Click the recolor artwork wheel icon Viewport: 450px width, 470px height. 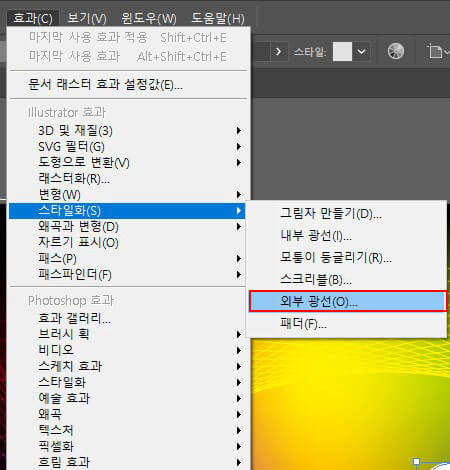(x=396, y=51)
